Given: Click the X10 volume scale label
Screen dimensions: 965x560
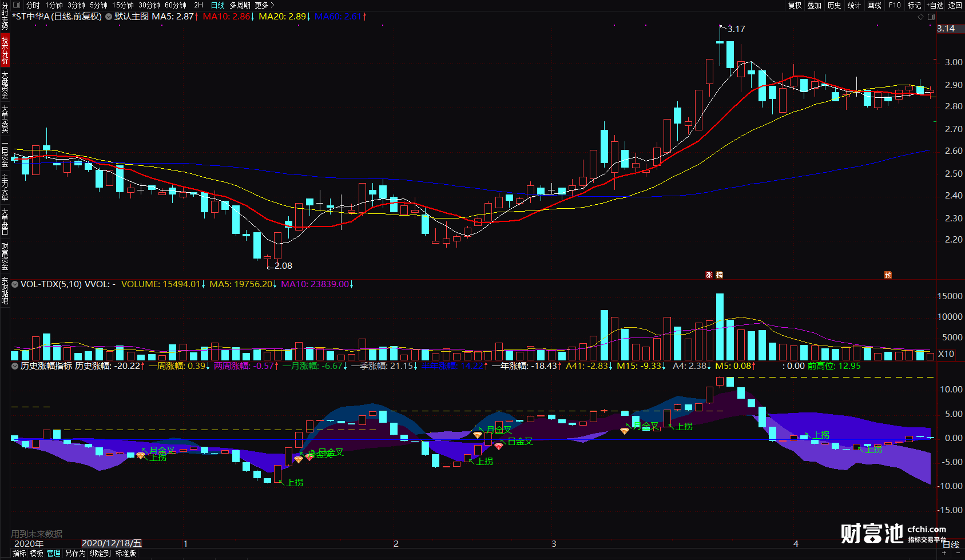Looking at the screenshot, I should (946, 354).
